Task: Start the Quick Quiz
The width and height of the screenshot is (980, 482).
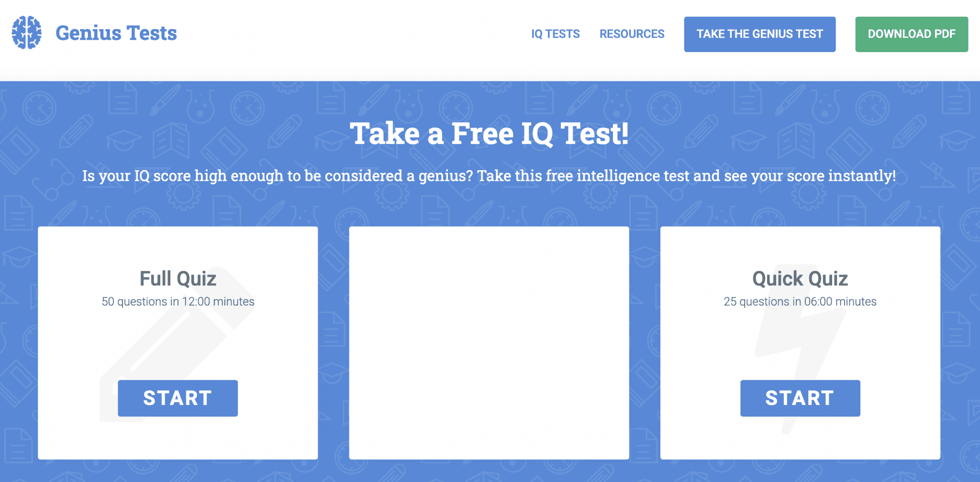Action: 800,397
